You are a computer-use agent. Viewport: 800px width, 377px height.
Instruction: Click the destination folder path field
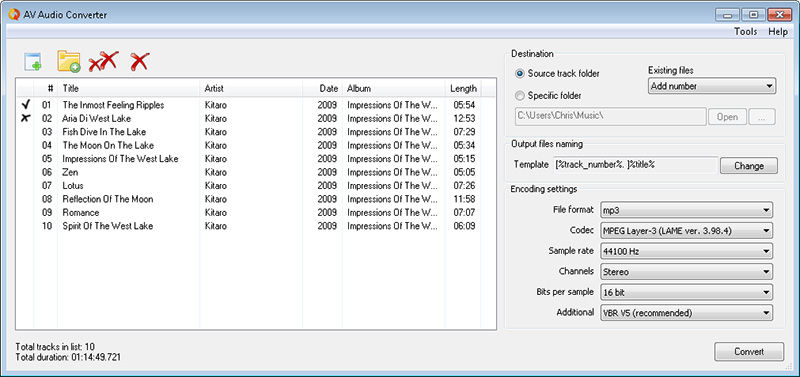[610, 116]
